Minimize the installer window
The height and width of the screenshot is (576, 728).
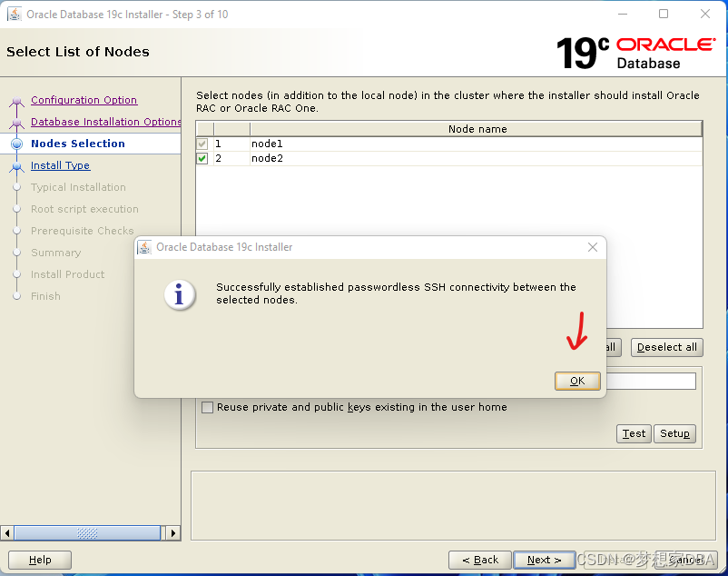pos(623,15)
